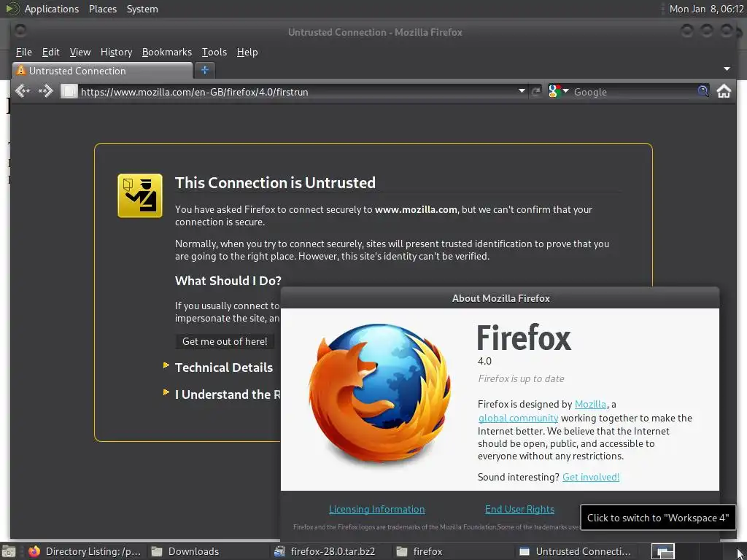Open the Licensing Information link
This screenshot has height=560, width=747.
point(377,509)
